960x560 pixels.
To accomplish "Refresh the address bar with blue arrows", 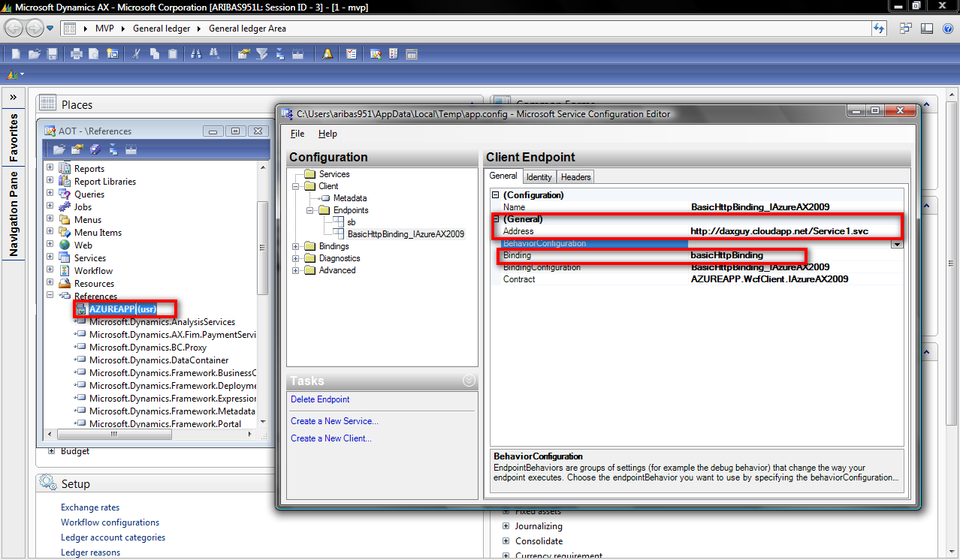I will pyautogui.click(x=878, y=29).
